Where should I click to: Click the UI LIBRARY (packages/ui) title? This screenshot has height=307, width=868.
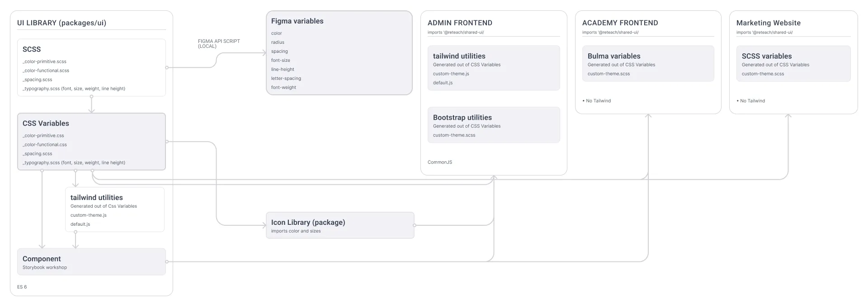pyautogui.click(x=61, y=23)
